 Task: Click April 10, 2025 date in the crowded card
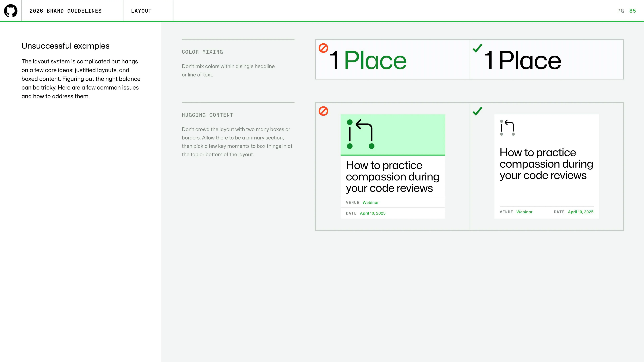click(x=372, y=213)
